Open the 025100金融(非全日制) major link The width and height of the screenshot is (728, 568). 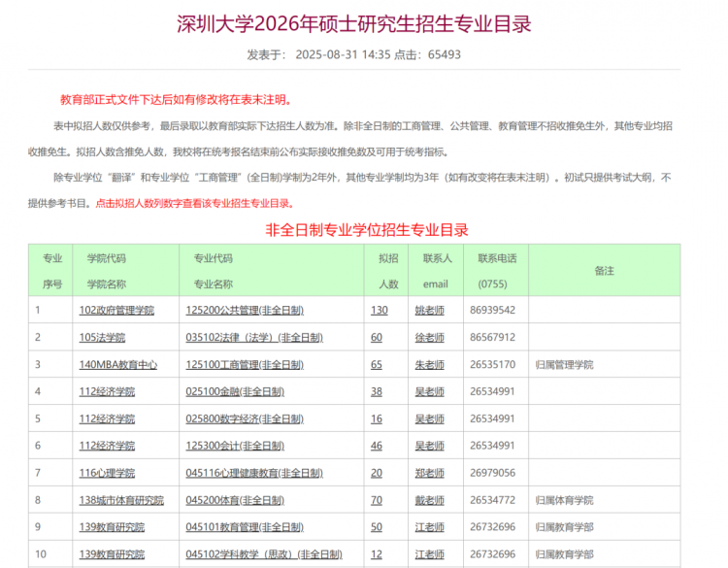point(234,392)
